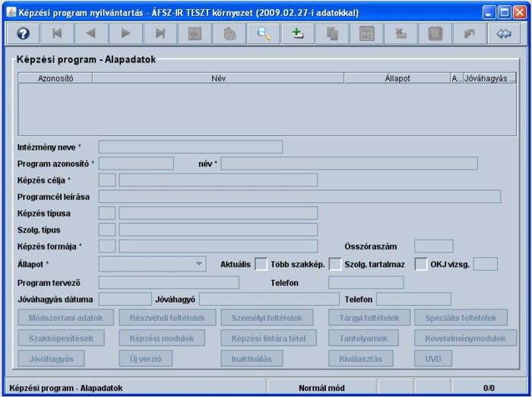532x397 pixels.
Task: Toggle the Több szakkép. checkbox
Action: point(334,264)
